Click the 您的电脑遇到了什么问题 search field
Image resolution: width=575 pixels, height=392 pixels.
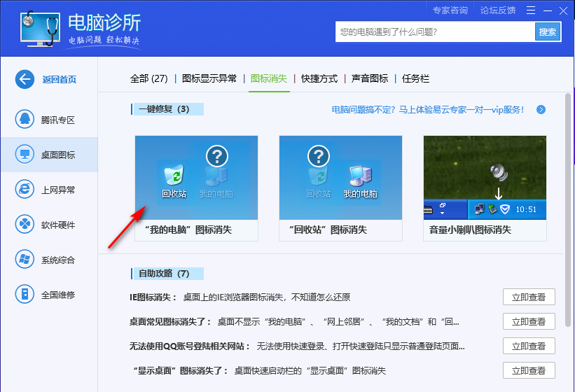coord(434,31)
